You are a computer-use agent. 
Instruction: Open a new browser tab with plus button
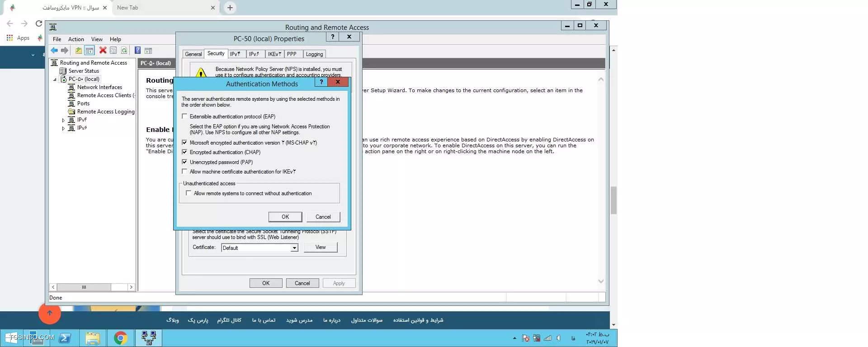click(230, 8)
